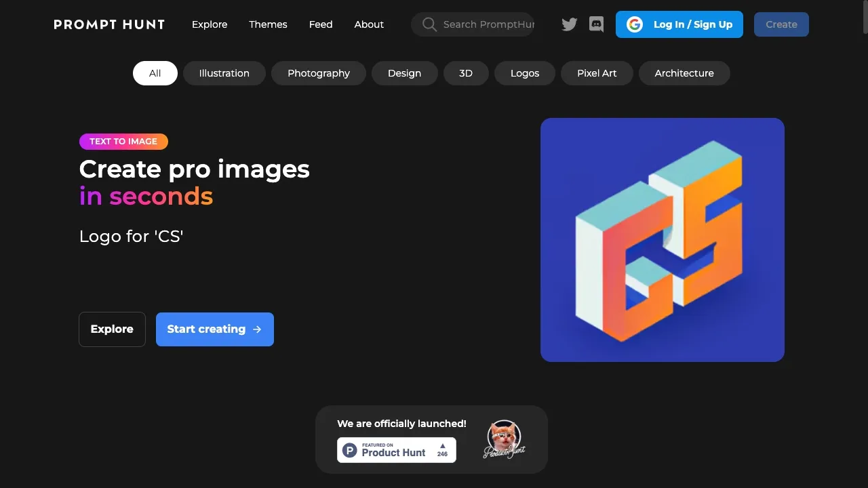This screenshot has height=488, width=868.
Task: Toggle the All category filter
Action: click(155, 73)
